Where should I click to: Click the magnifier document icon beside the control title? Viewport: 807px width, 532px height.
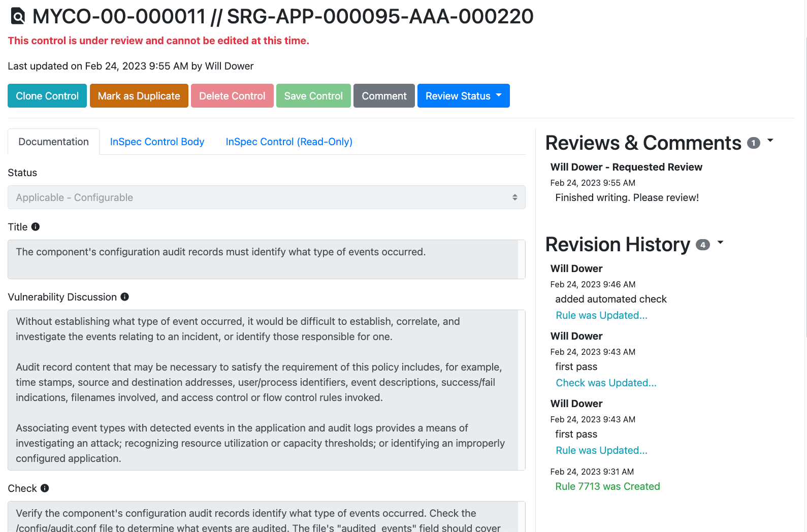tap(18, 16)
